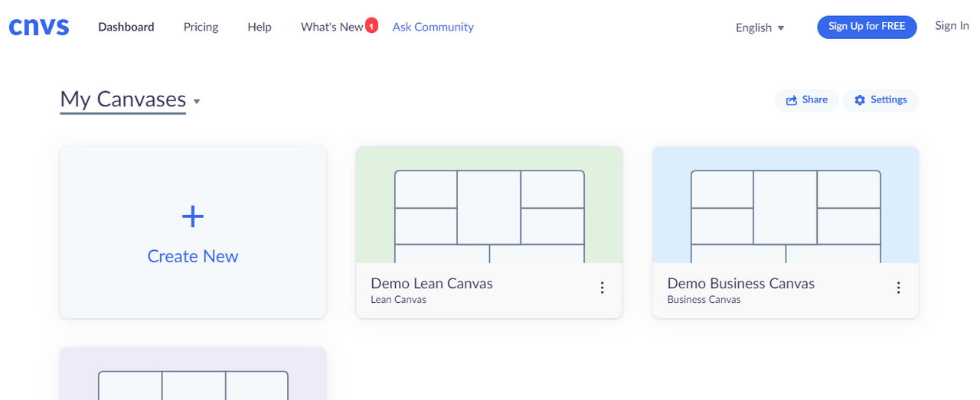Click the plus icon in Create New card
Image resolution: width=980 pixels, height=400 pixels.
tap(193, 217)
